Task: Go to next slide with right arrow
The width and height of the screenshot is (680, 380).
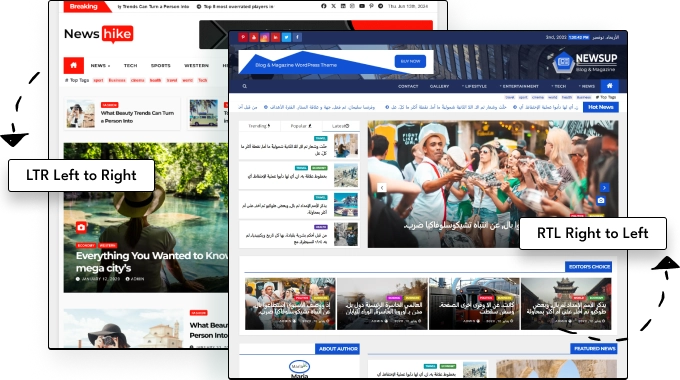Action: click(x=604, y=187)
